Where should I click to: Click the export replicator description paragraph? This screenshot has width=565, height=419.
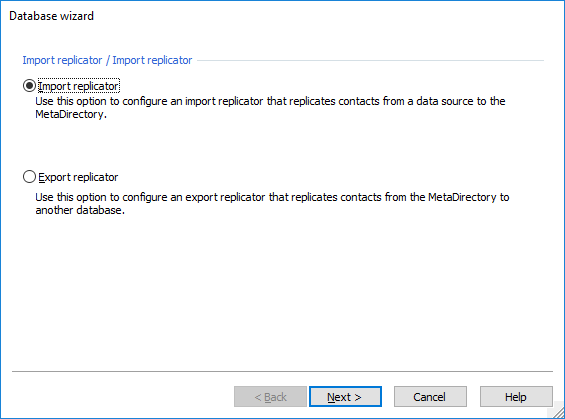(272, 204)
